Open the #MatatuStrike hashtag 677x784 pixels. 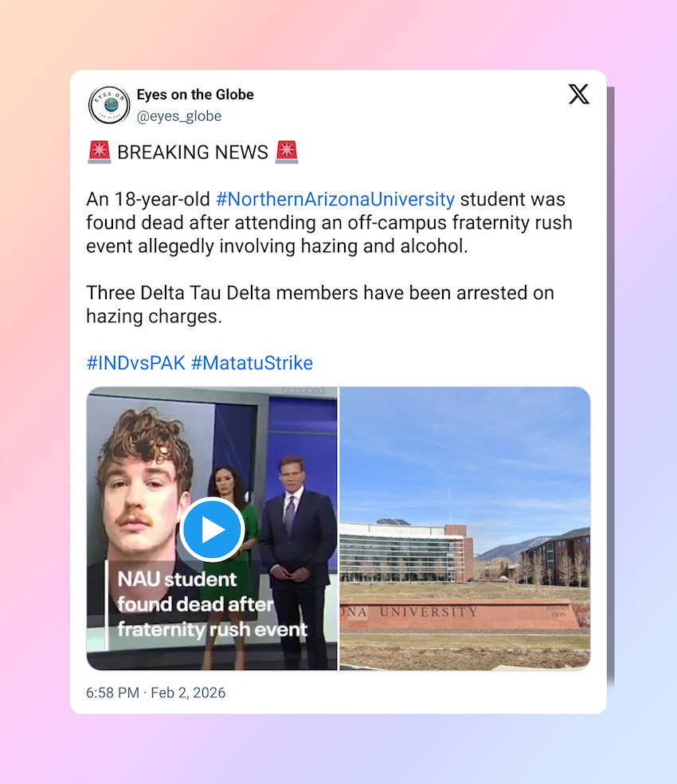pyautogui.click(x=252, y=363)
